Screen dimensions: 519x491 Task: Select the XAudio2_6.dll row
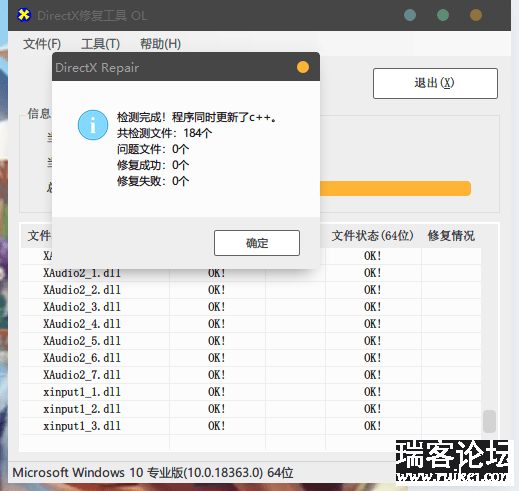(x=251, y=358)
